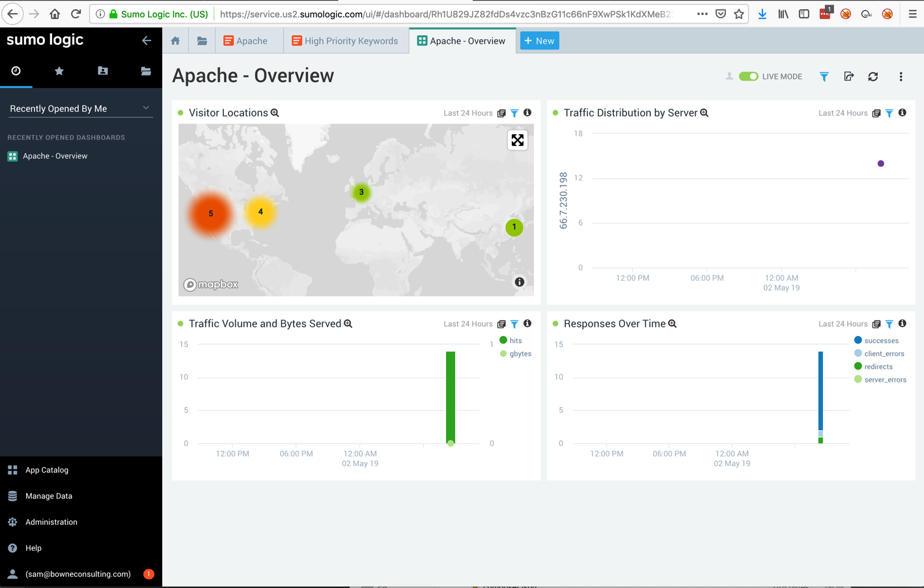Filter the Responses Over Time panel
This screenshot has width=924, height=588.
click(x=889, y=324)
